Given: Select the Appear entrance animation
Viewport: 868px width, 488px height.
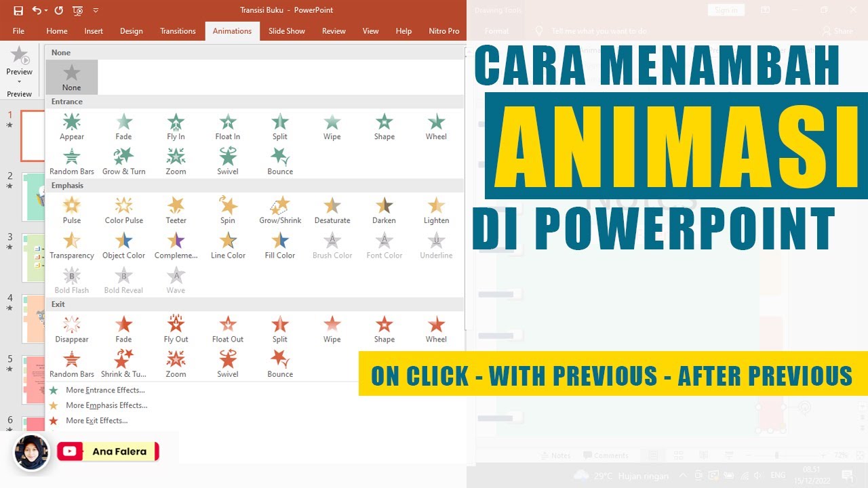Looking at the screenshot, I should [x=71, y=127].
